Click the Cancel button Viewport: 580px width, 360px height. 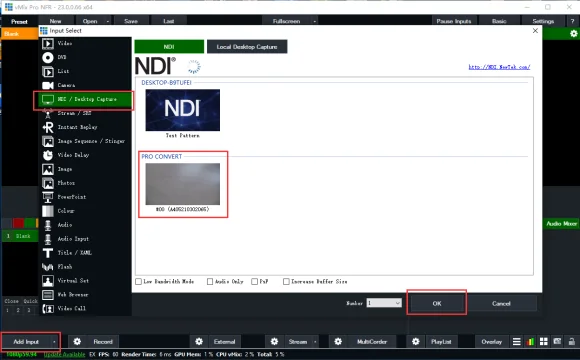(x=501, y=303)
